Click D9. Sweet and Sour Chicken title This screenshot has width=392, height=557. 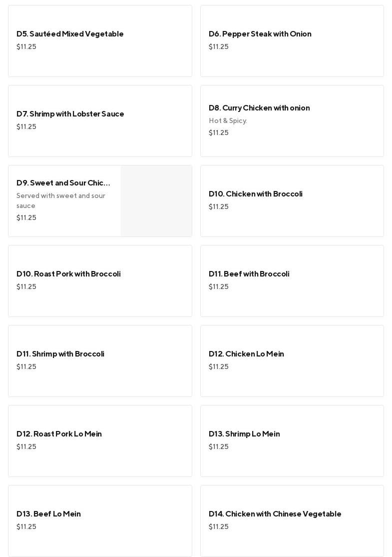63,183
